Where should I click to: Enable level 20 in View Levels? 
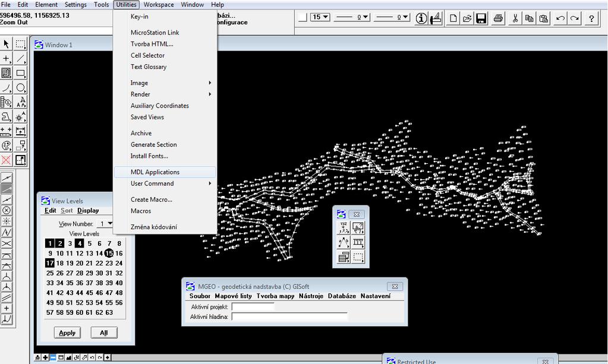pyautogui.click(x=80, y=263)
